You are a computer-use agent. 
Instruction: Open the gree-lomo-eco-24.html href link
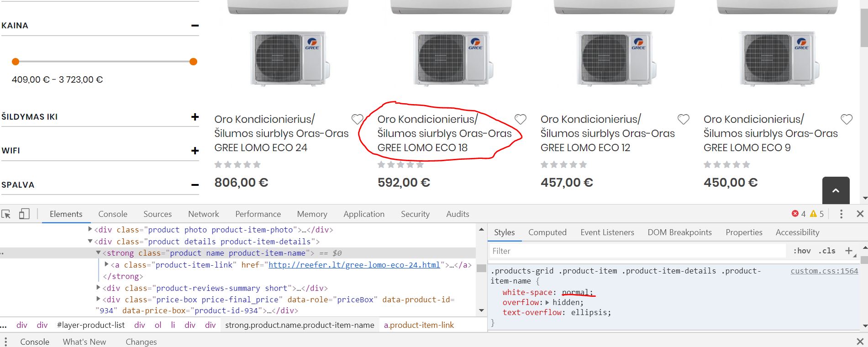[x=354, y=265]
